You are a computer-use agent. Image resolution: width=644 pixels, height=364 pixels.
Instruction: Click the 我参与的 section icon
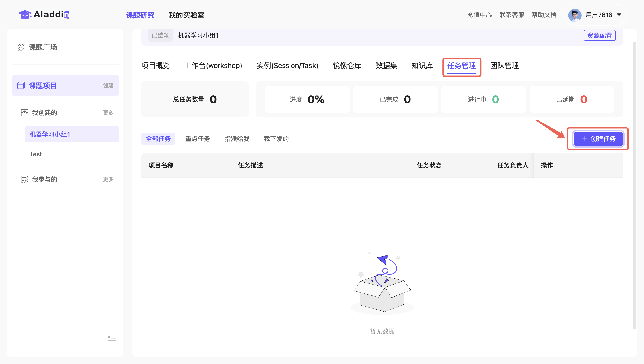tap(25, 179)
